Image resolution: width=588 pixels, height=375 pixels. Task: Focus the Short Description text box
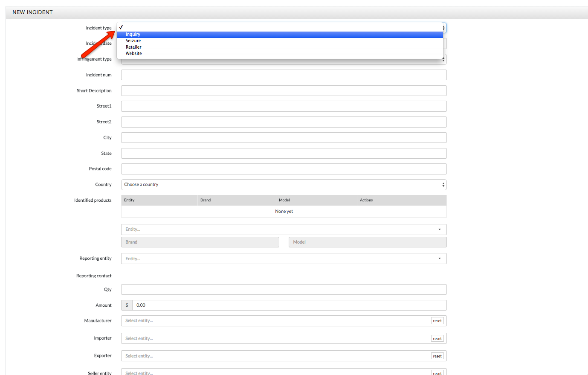(x=284, y=91)
